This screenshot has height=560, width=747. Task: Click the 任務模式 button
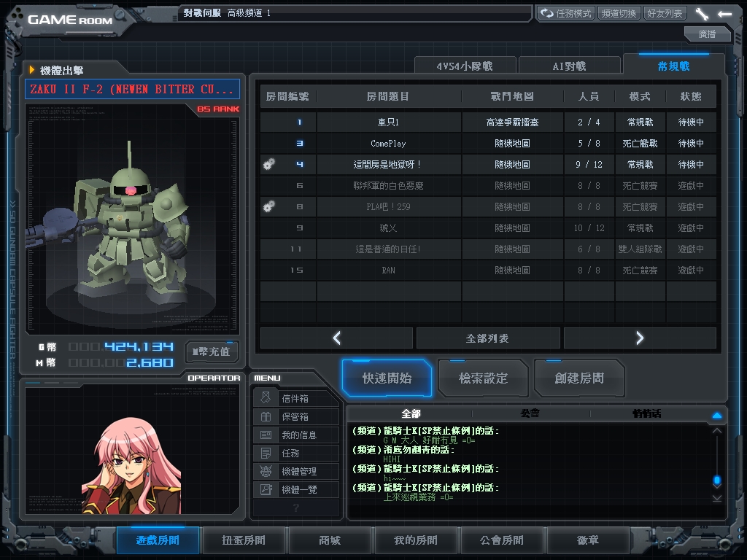pyautogui.click(x=565, y=13)
